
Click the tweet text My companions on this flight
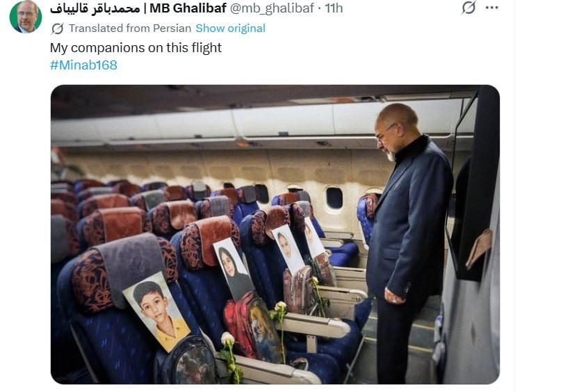tap(136, 48)
